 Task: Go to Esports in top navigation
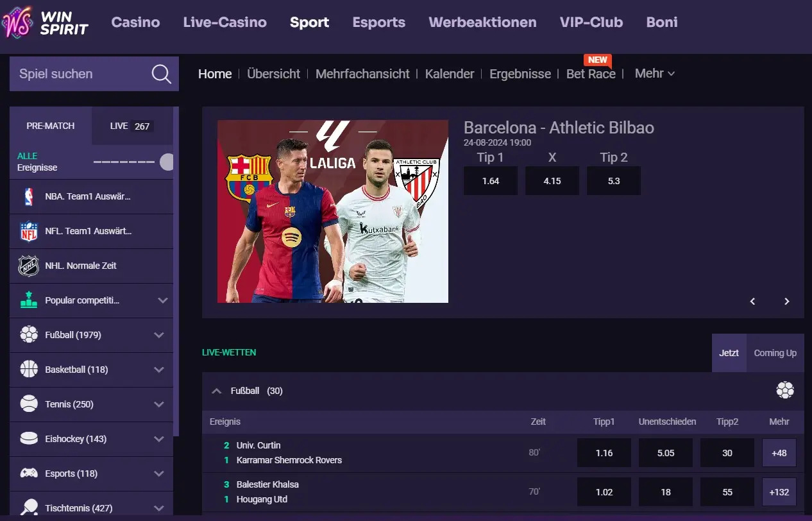click(379, 22)
